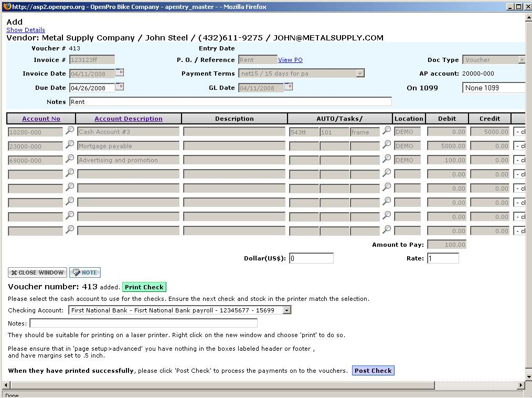
Task: Open the Invoice Date calendar picker
Action: click(x=119, y=73)
